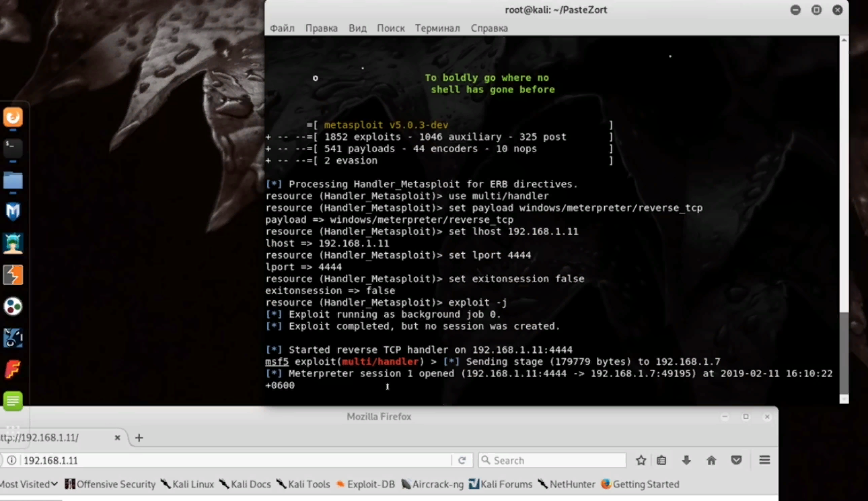Click the terminal title 'root@kali: ~/PasteZort'

tap(556, 10)
